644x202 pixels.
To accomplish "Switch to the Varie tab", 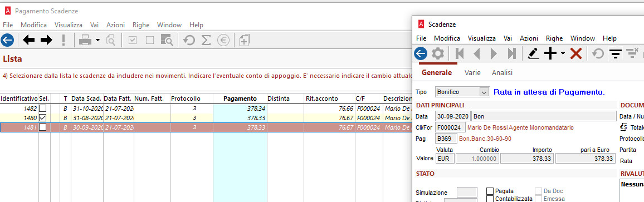I will click(472, 73).
